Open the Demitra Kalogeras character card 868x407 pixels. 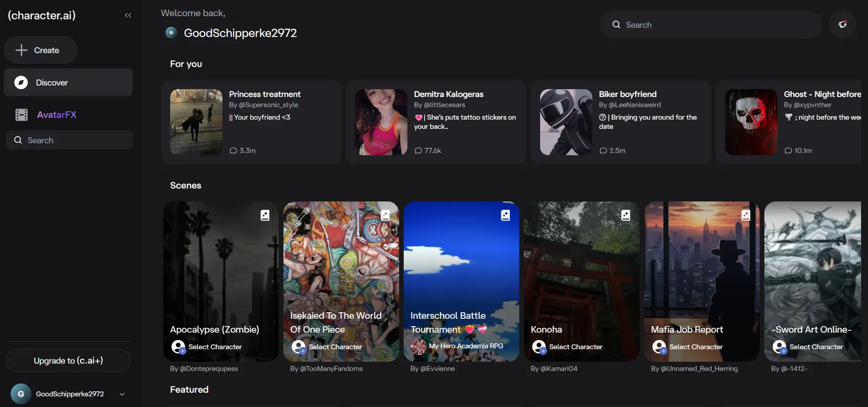[x=436, y=122]
